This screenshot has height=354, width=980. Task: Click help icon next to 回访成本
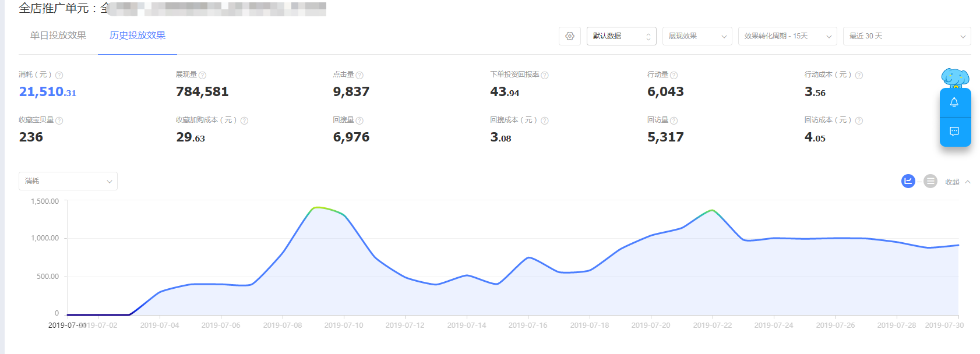tap(859, 121)
